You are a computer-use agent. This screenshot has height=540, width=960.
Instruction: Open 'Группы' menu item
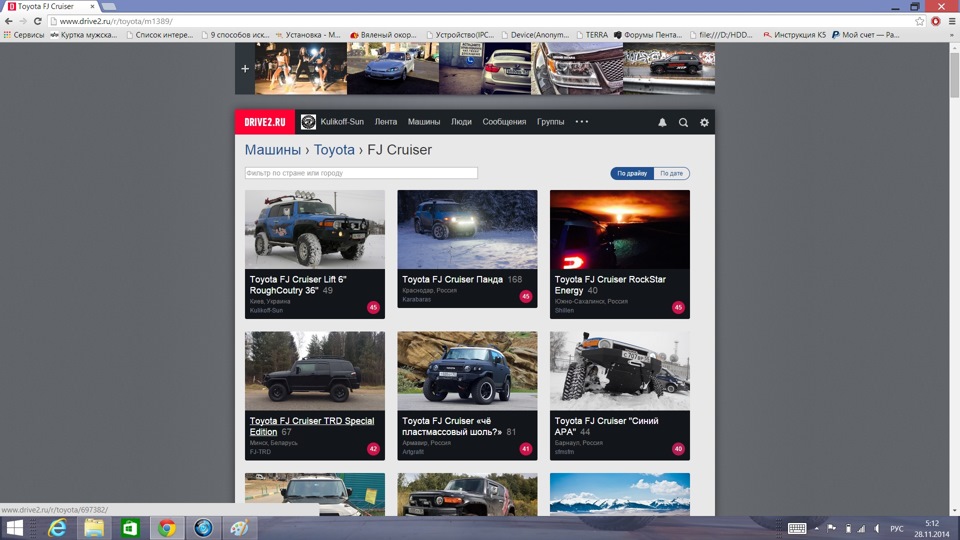550,122
